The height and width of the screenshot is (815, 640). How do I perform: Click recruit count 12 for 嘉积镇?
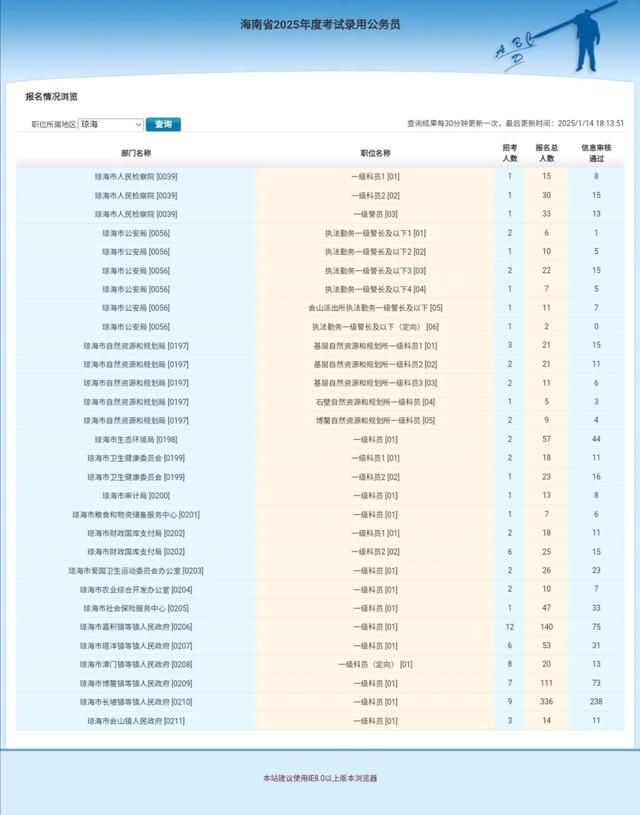pyautogui.click(x=510, y=627)
